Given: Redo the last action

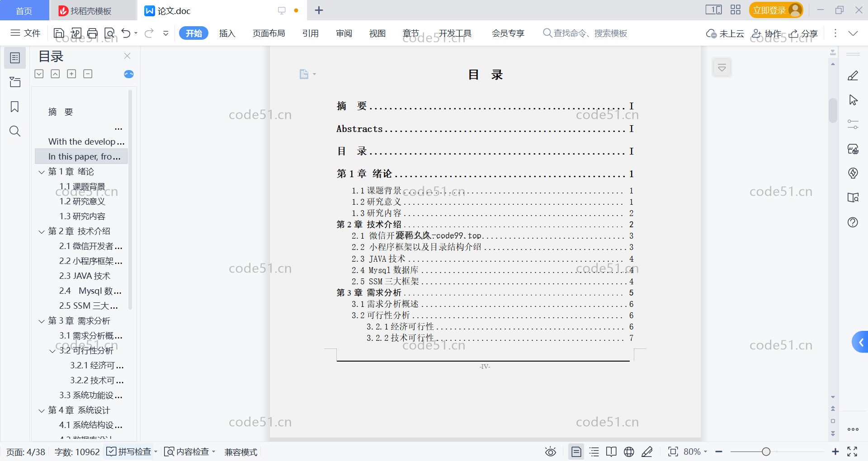Looking at the screenshot, I should 149,33.
